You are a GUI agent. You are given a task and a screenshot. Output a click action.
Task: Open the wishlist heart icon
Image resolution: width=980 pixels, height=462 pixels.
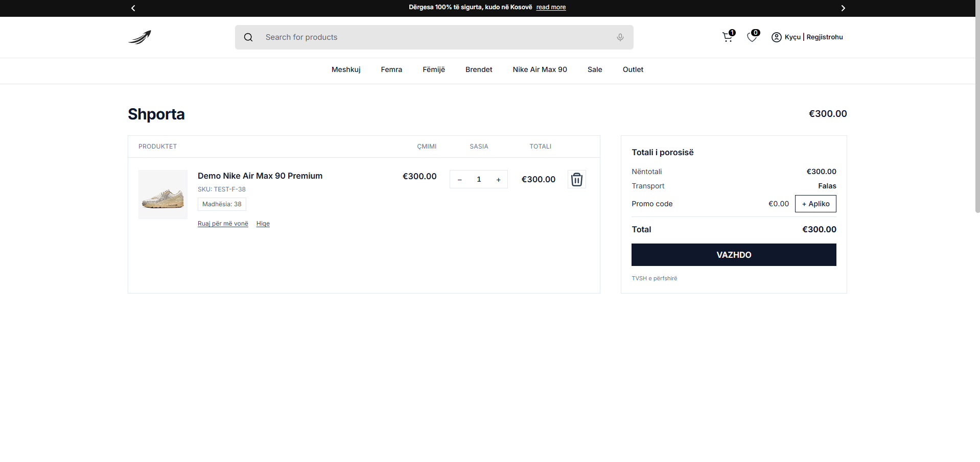click(752, 37)
